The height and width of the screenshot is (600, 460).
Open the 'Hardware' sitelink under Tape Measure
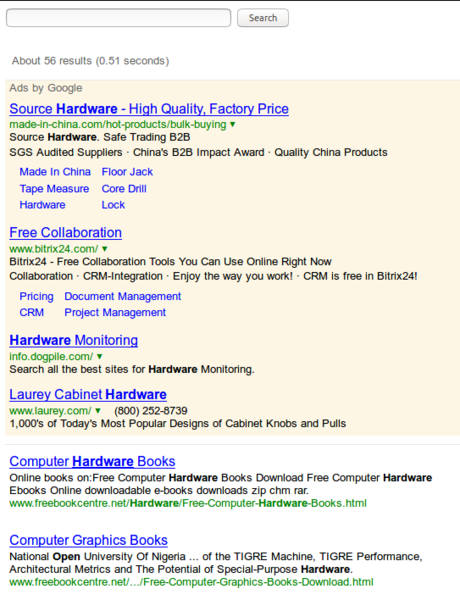pos(42,205)
